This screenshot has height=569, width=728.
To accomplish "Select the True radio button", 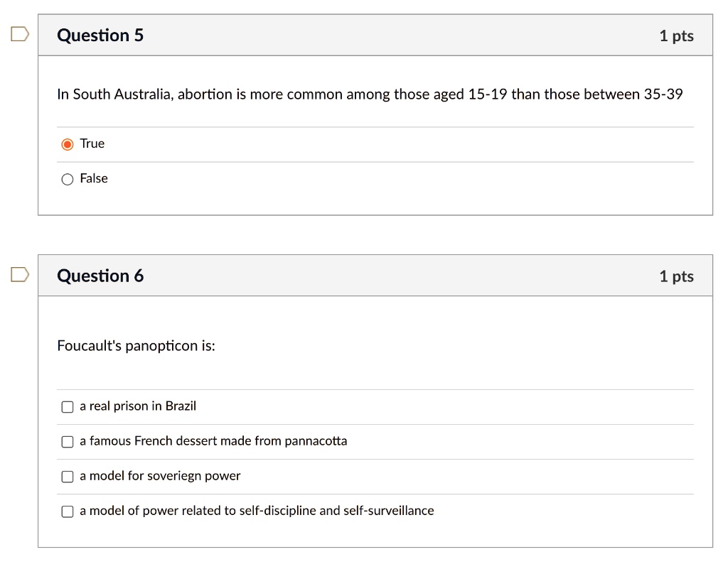I will click(68, 144).
